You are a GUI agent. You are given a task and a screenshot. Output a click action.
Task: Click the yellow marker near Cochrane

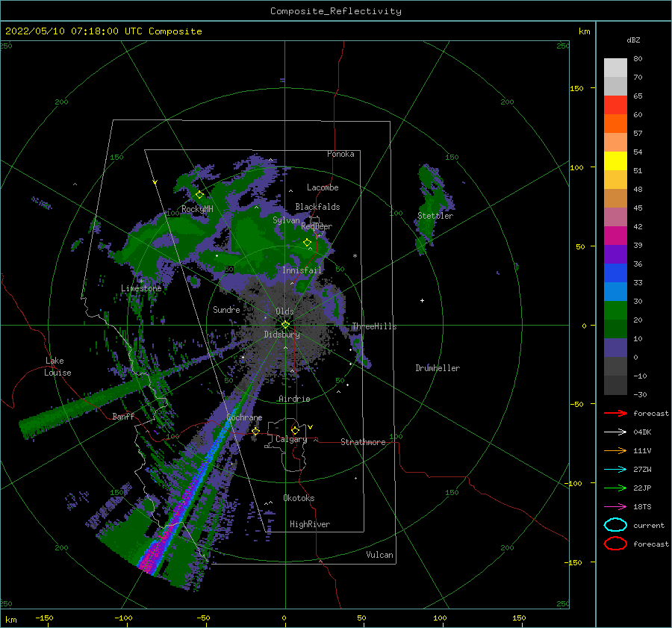(256, 431)
